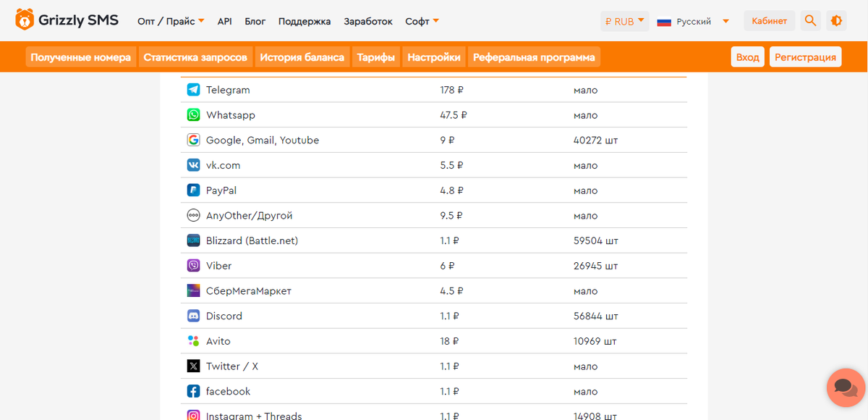Switch to Тарифы tab
This screenshot has height=420, width=868.
pyautogui.click(x=376, y=57)
